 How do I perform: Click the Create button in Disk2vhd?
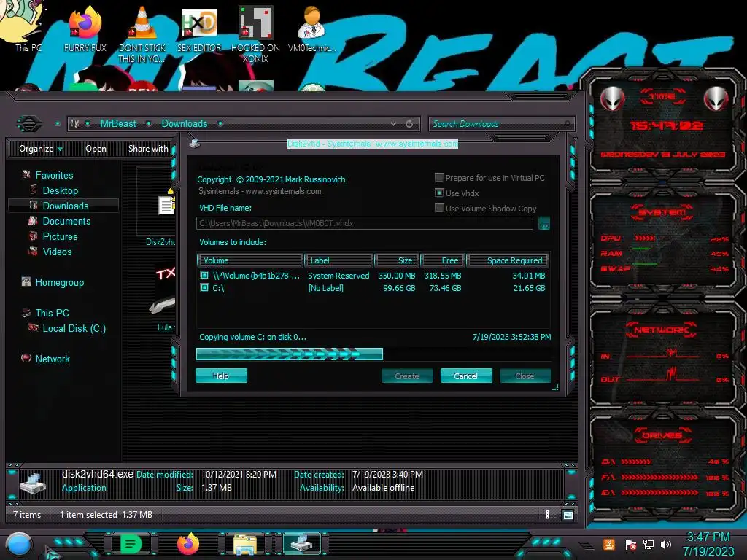[407, 376]
